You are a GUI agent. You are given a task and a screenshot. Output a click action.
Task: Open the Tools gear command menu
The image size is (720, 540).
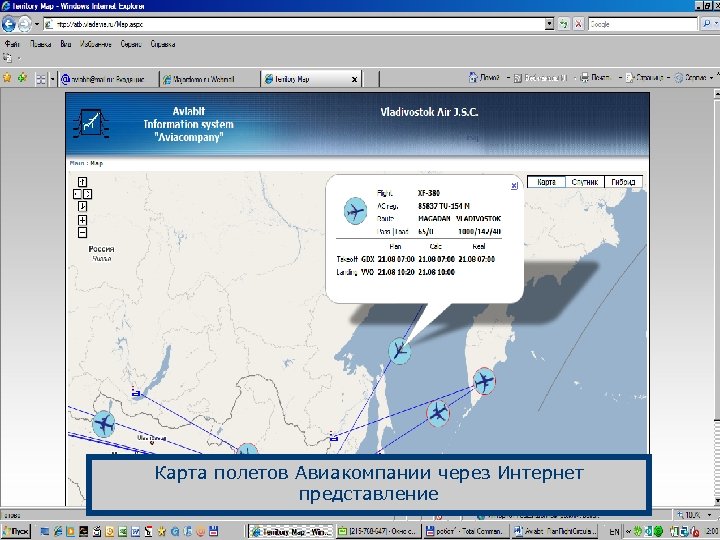[693, 78]
